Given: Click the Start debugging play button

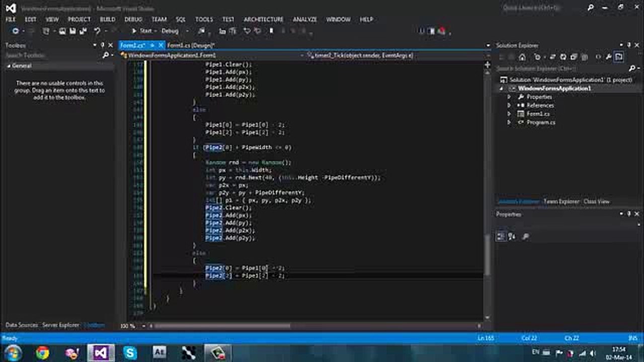Looking at the screenshot, I should point(134,31).
